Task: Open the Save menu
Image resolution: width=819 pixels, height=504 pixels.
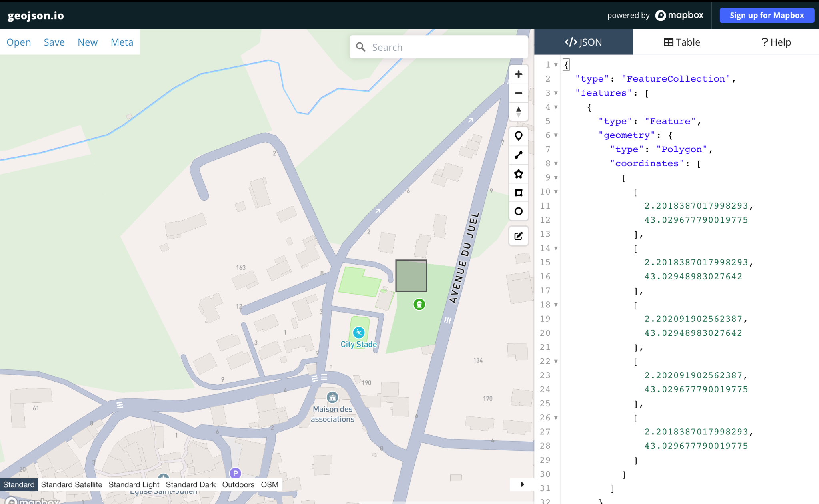Action: (x=54, y=42)
